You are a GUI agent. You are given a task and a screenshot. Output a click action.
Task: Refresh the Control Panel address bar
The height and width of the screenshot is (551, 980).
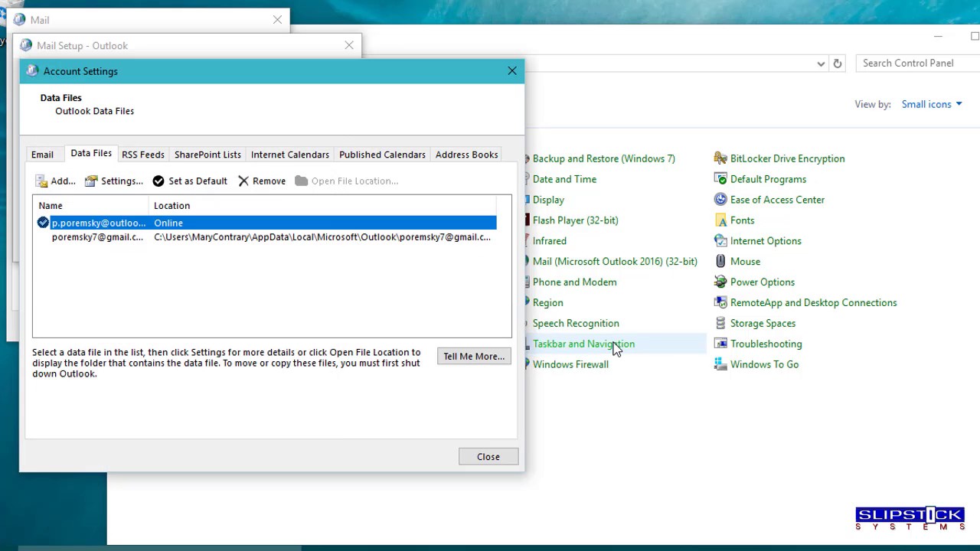pyautogui.click(x=838, y=64)
